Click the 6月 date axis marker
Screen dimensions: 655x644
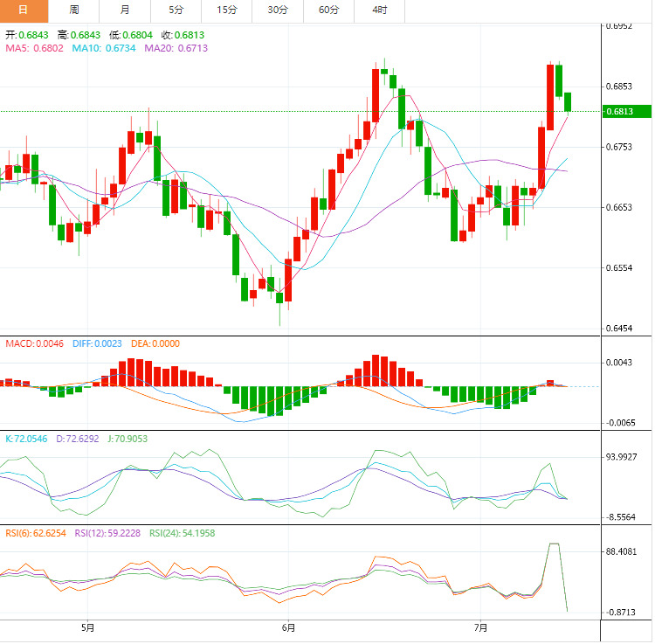click(x=289, y=627)
